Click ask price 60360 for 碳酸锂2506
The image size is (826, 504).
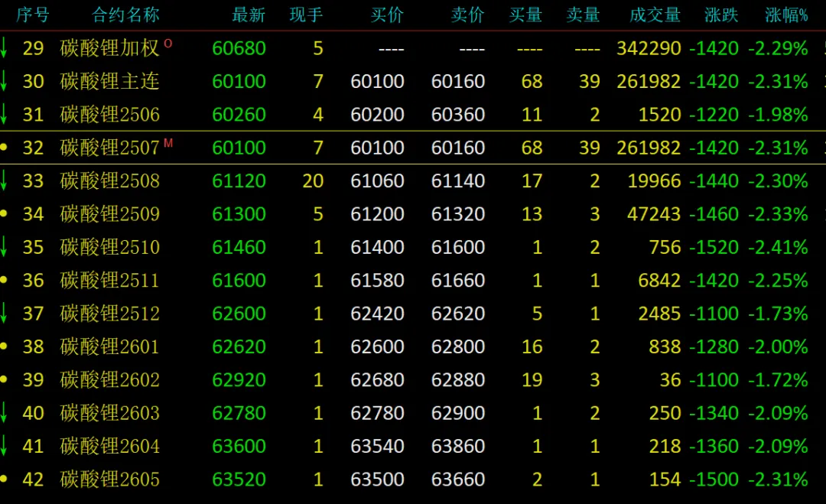click(458, 114)
